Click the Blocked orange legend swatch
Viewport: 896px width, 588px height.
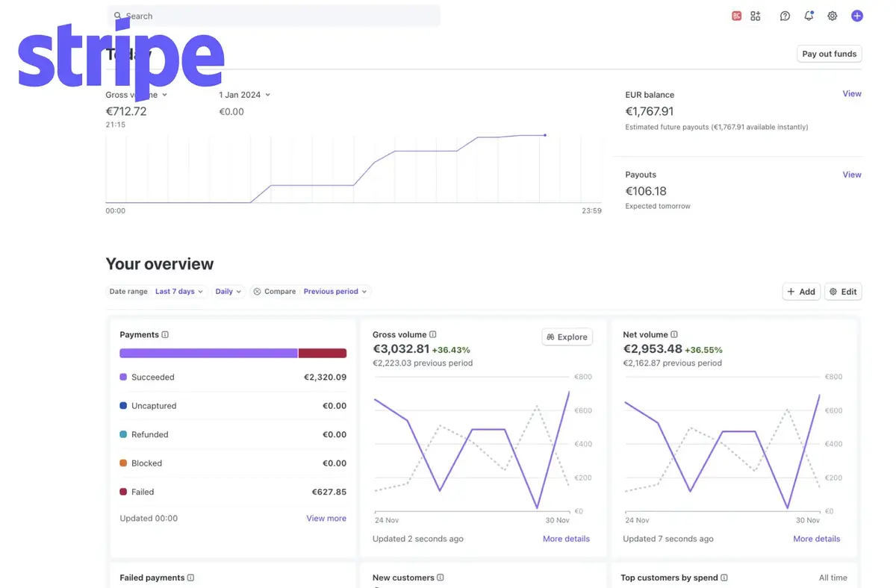pos(123,463)
